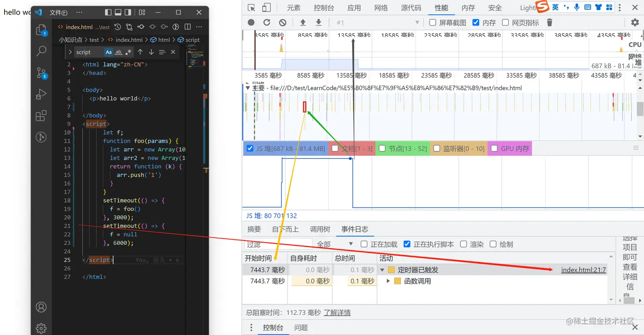Open Accounts icon in VS Code activity bar

[x=41, y=307]
